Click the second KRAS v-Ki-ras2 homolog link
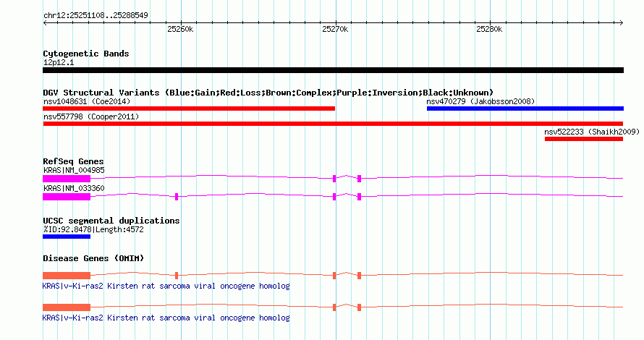Screen dimensions: 644x340 pos(166,318)
